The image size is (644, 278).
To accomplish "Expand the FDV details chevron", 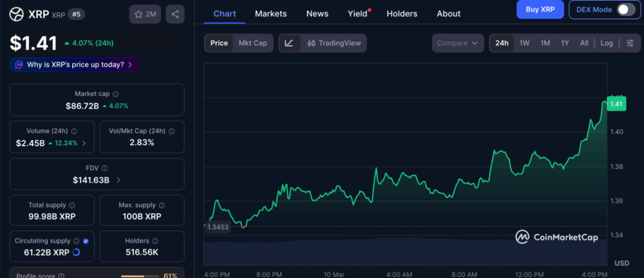I will [x=118, y=180].
